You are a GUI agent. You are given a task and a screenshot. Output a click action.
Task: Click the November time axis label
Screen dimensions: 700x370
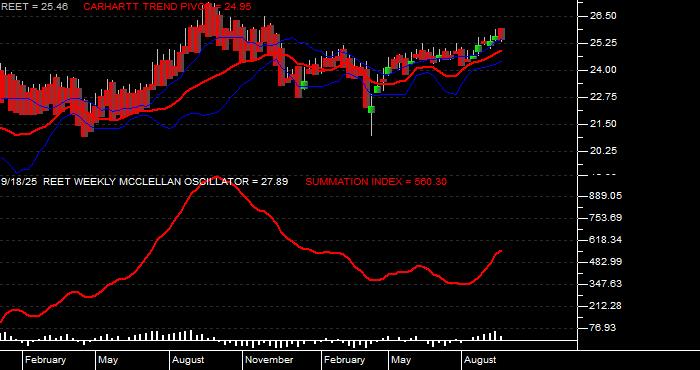(270, 360)
